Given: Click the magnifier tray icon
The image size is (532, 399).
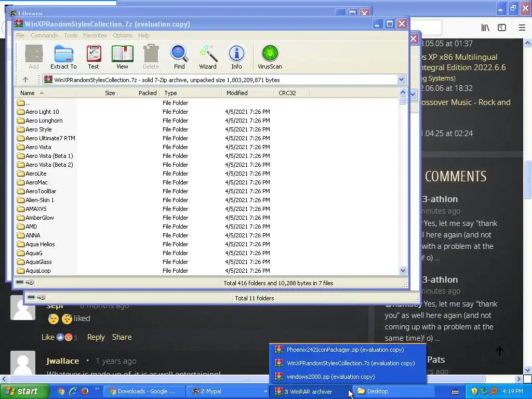Looking at the screenshot, I should pos(494,391).
